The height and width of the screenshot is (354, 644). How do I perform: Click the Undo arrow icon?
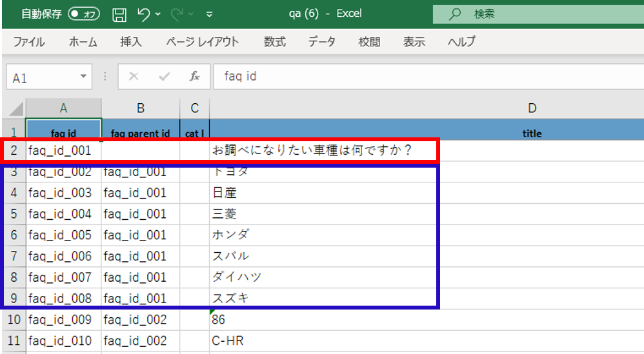click(x=144, y=14)
